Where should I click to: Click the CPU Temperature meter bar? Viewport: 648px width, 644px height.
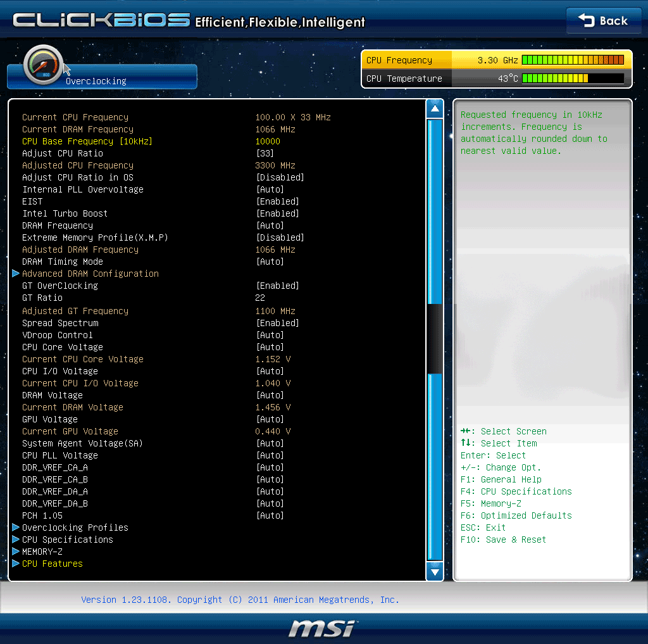573,78
